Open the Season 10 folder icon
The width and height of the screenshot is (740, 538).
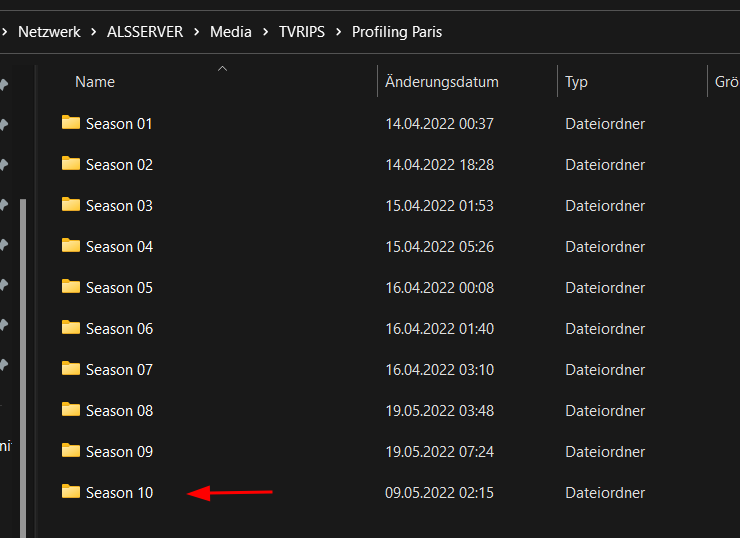[x=71, y=492]
